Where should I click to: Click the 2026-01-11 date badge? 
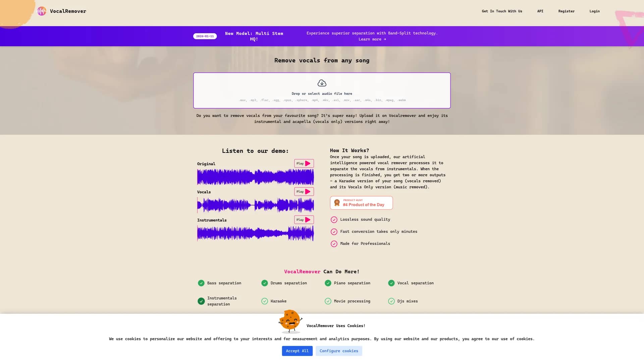coord(205,36)
